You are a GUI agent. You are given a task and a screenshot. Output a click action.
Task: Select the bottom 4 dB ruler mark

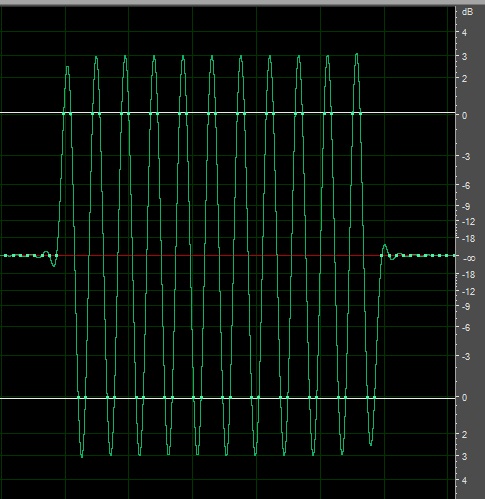[464, 480]
